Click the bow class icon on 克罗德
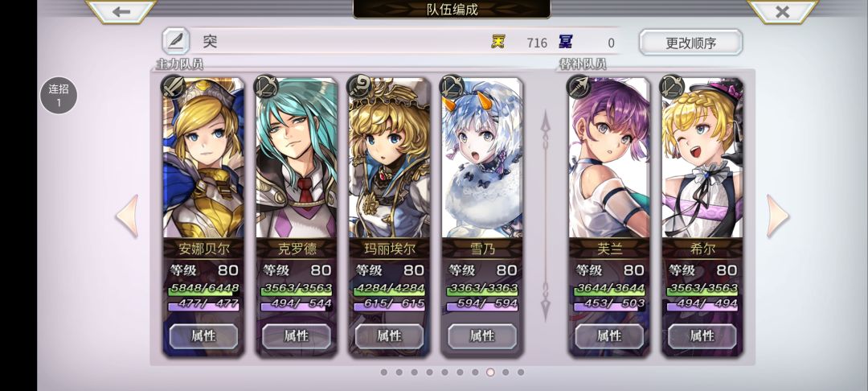Viewport: 868px width, 391px height. click(x=266, y=87)
